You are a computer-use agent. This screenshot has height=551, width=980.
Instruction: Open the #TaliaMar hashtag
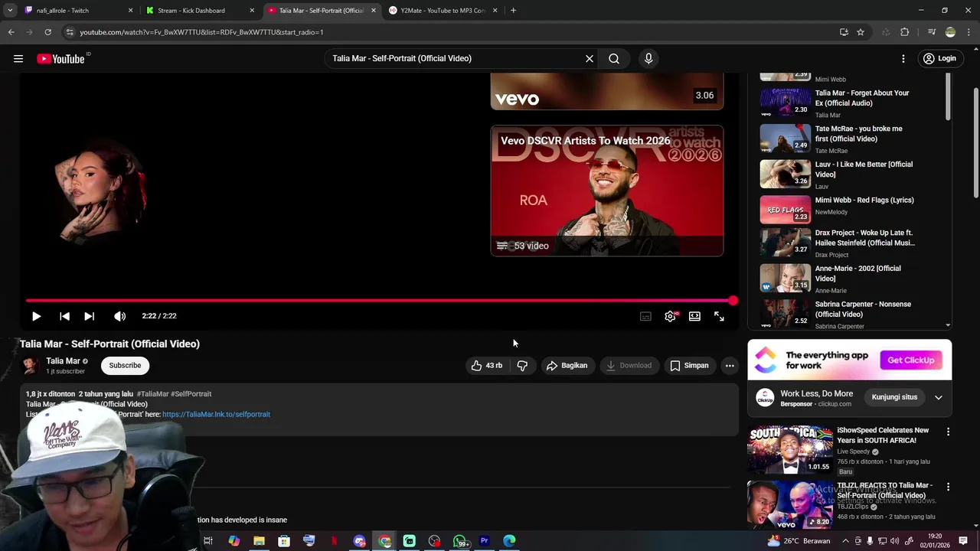tap(153, 394)
